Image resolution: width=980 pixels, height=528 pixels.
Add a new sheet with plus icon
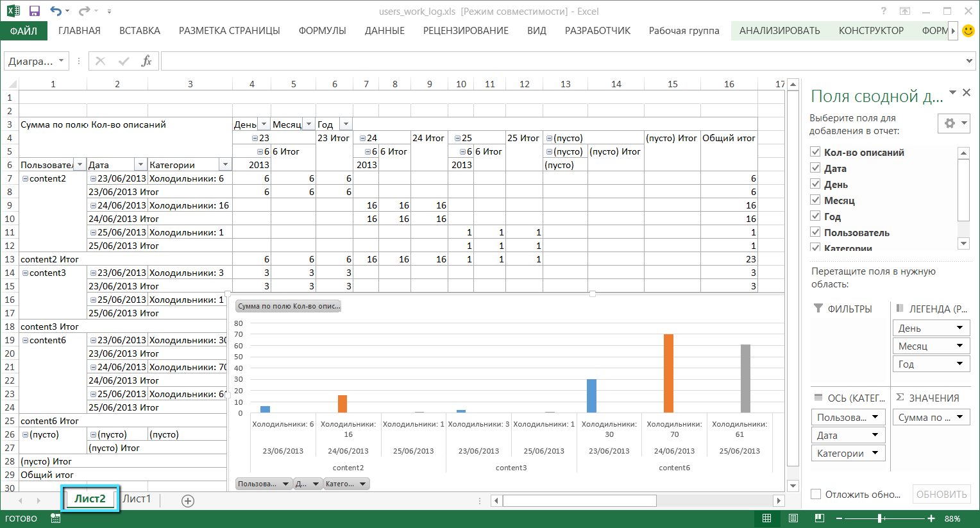(188, 501)
